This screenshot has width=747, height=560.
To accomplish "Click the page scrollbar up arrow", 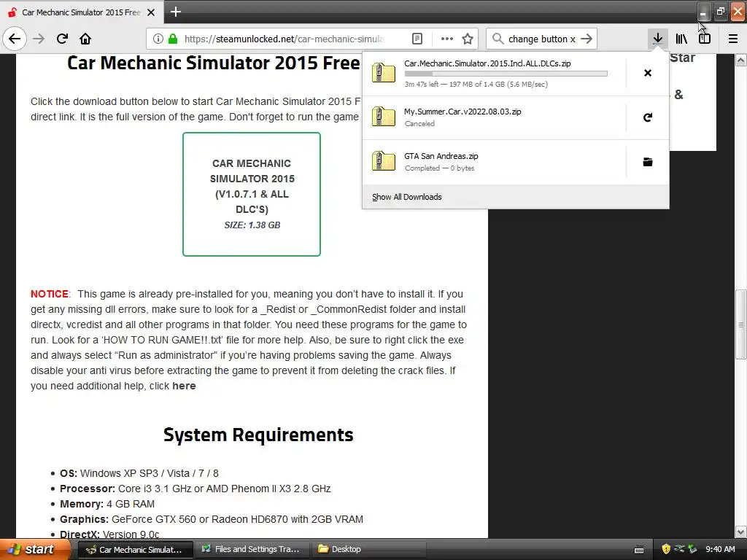I will point(741,60).
